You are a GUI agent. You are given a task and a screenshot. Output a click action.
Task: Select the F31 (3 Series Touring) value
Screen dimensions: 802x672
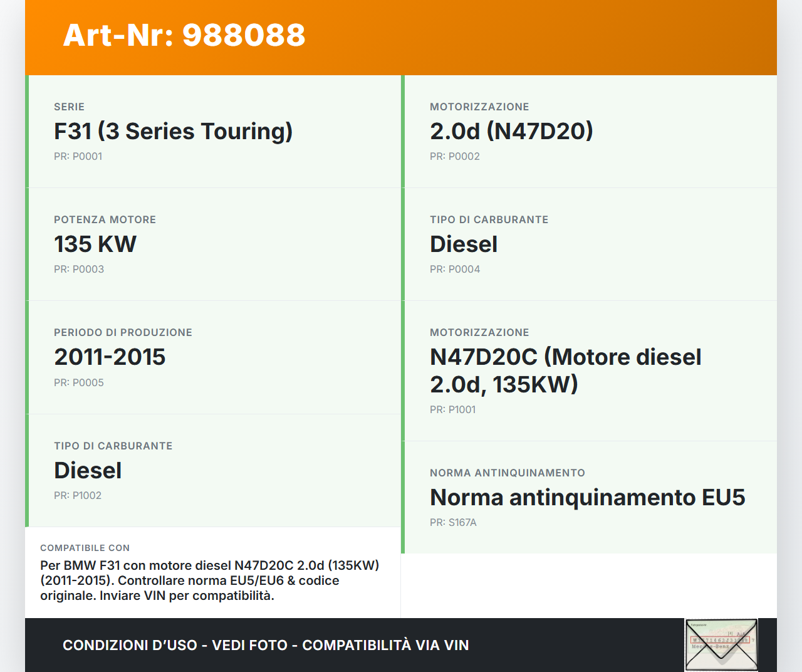173,132
